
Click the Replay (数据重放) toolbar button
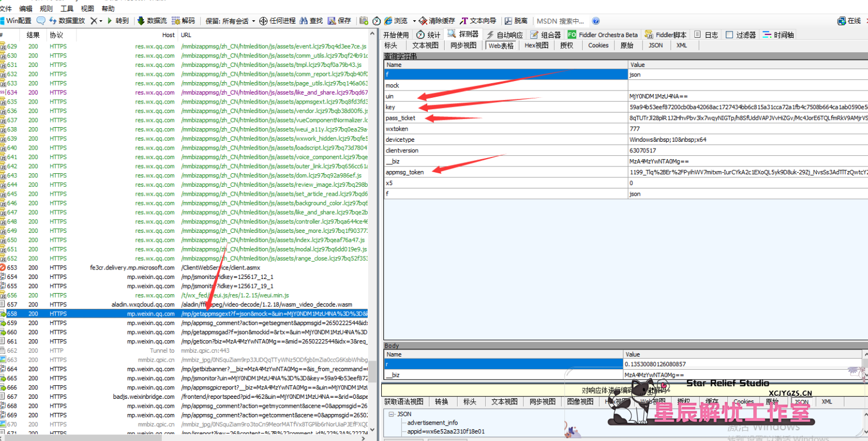pos(67,21)
